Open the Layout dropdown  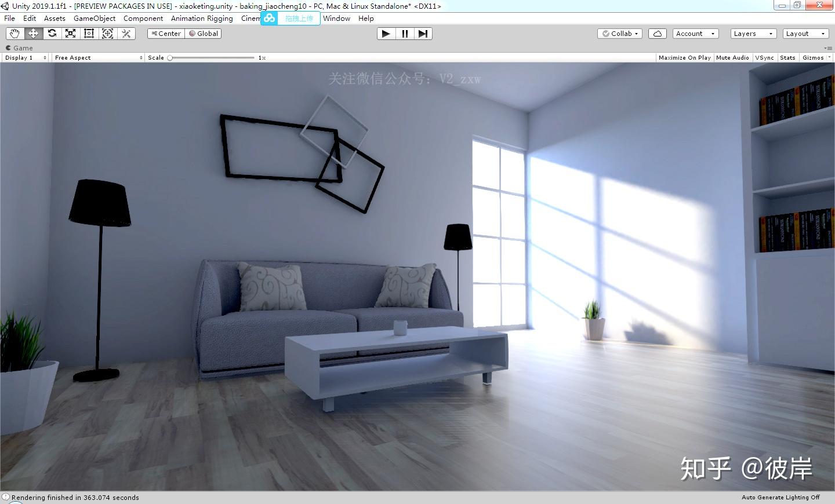(805, 34)
